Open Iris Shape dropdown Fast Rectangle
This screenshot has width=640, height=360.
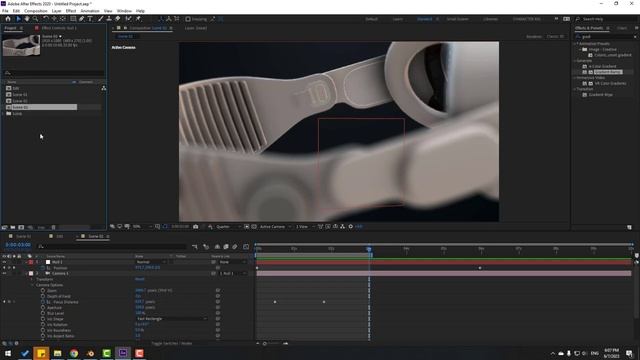tap(171, 319)
